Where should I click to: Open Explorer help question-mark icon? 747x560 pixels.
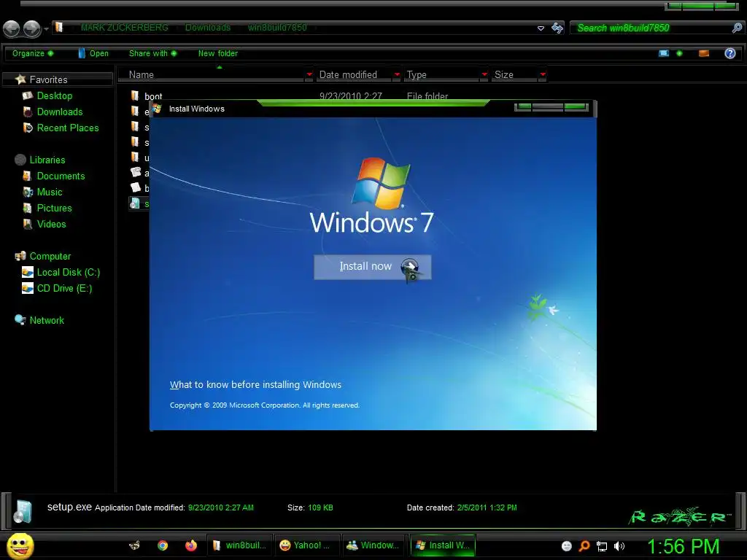[729, 53]
